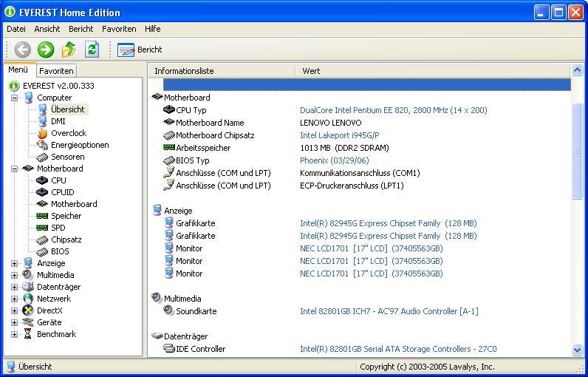Open the Hilfe menu
This screenshot has height=377, width=588.
[x=153, y=29]
